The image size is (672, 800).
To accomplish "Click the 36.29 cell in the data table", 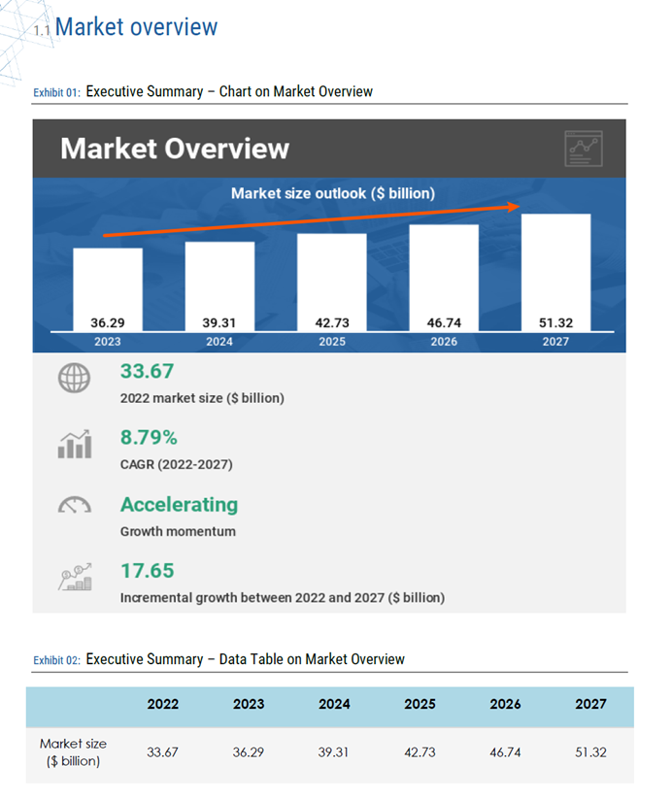I will pos(248,752).
